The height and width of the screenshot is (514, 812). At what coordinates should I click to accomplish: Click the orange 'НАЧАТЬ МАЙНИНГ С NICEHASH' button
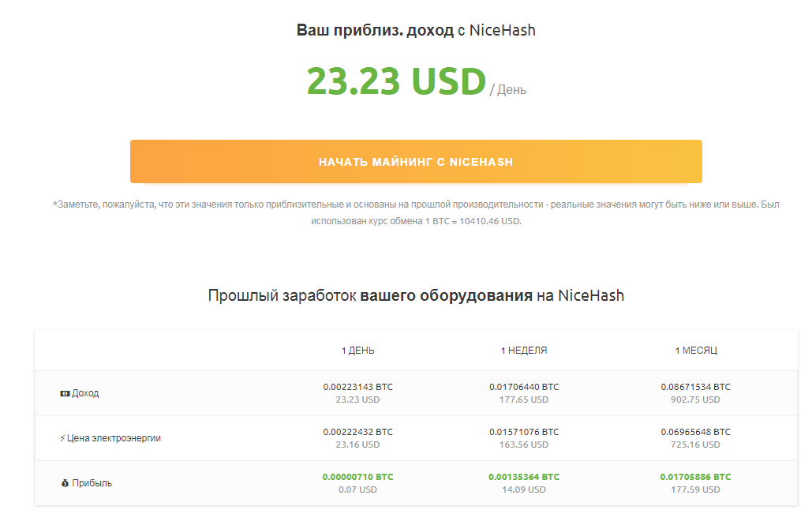(x=416, y=161)
